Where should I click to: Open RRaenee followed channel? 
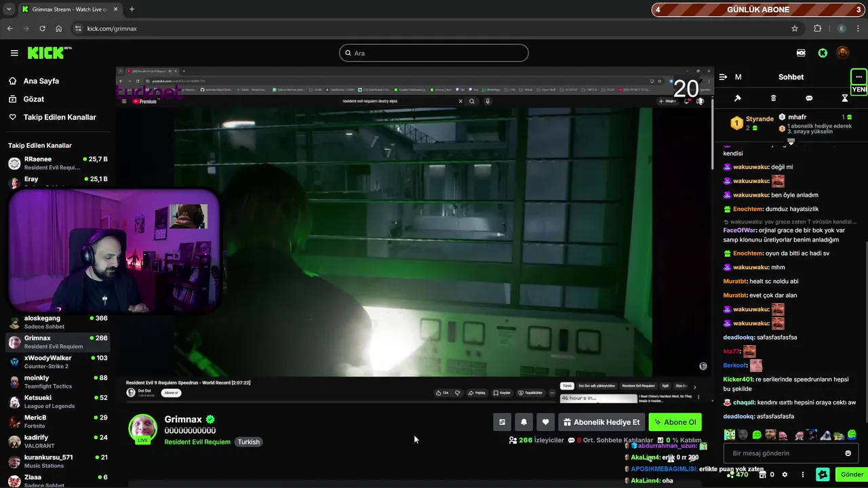(58, 163)
